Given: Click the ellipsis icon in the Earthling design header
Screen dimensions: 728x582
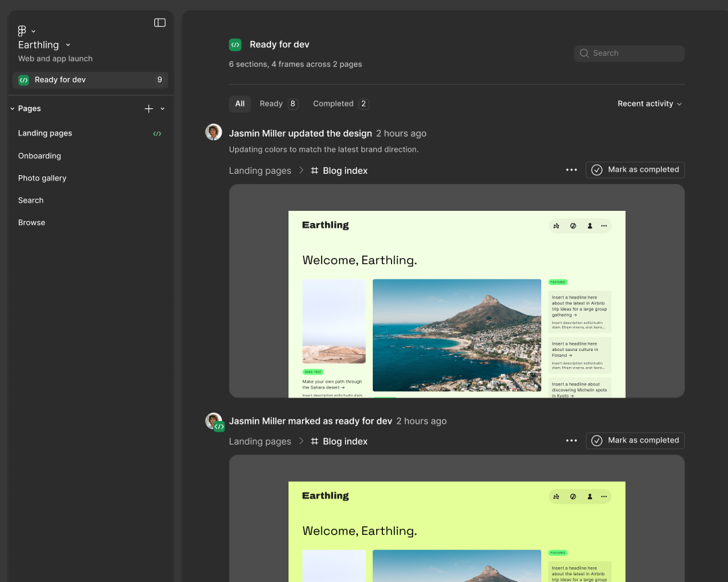Looking at the screenshot, I should [x=603, y=226].
